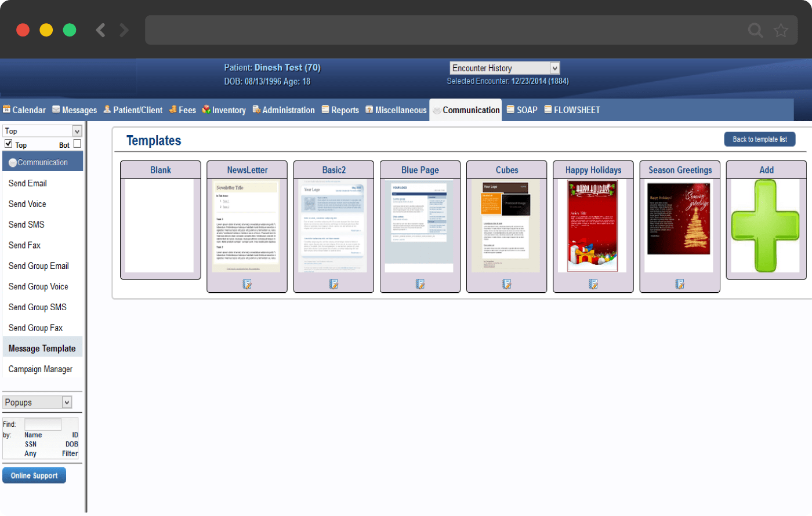The image size is (812, 516).
Task: Switch to the Communication tab
Action: coord(466,110)
